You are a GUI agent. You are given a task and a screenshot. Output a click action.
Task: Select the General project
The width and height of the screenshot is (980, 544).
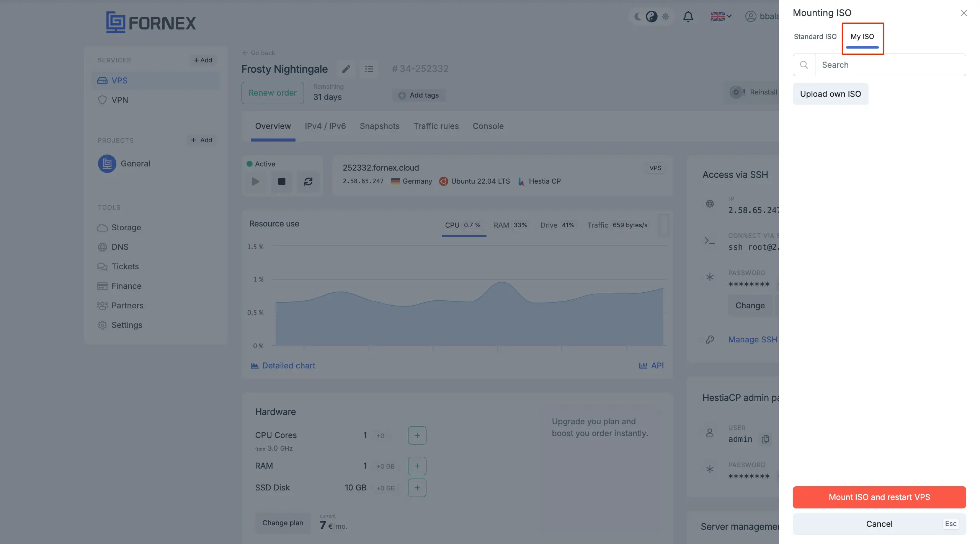pyautogui.click(x=124, y=164)
